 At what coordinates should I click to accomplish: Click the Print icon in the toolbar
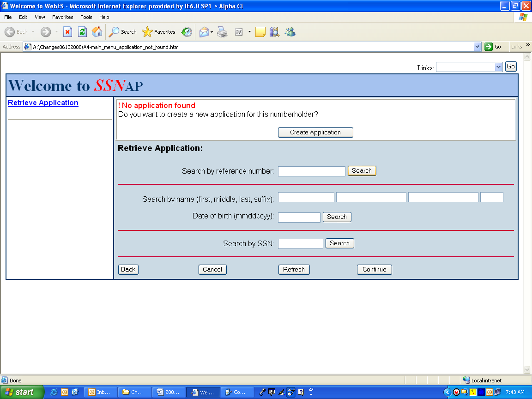(223, 32)
